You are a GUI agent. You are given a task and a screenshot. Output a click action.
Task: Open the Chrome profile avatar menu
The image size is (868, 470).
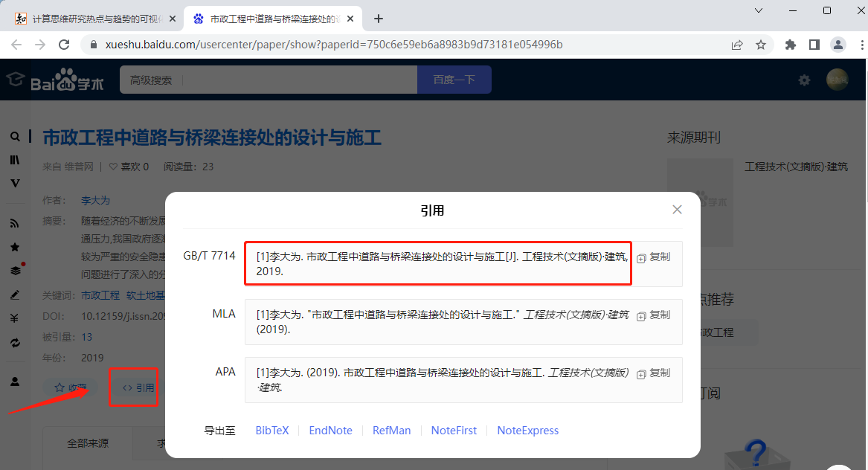pos(838,45)
